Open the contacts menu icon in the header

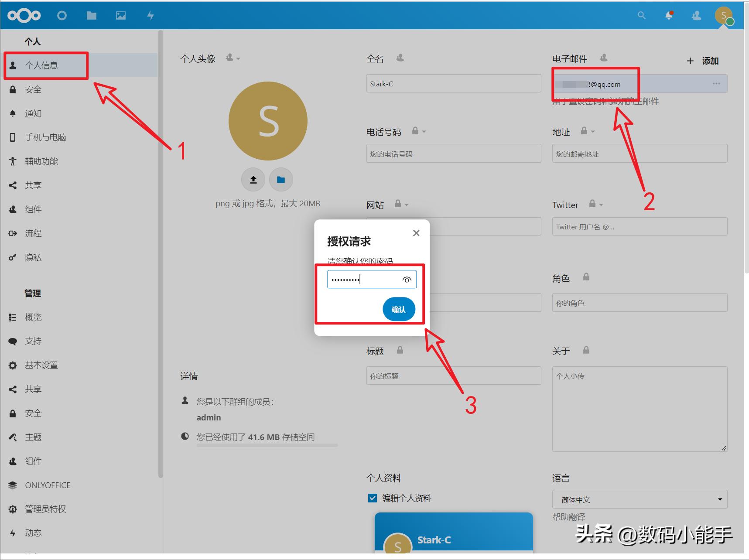(697, 16)
